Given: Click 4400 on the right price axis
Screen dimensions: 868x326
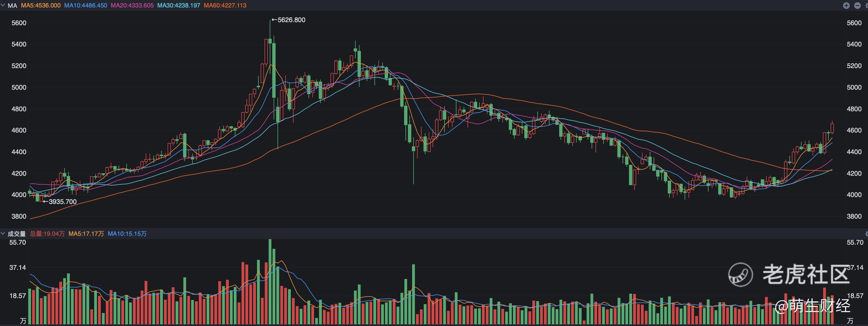Looking at the screenshot, I should click(854, 152).
